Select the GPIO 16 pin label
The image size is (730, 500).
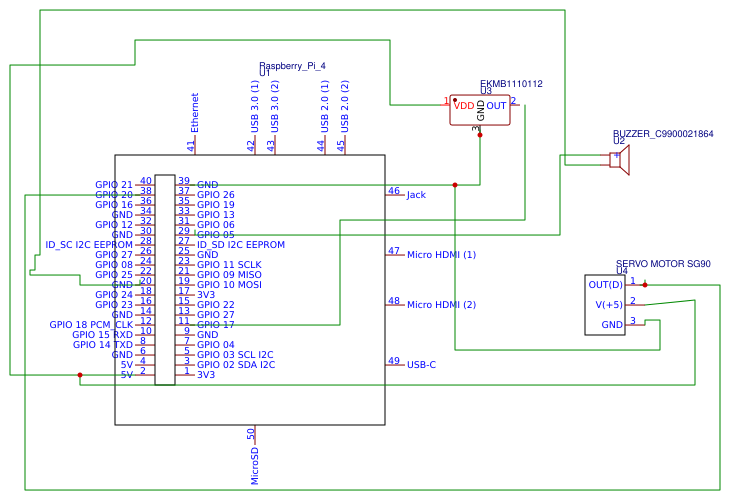[114, 205]
